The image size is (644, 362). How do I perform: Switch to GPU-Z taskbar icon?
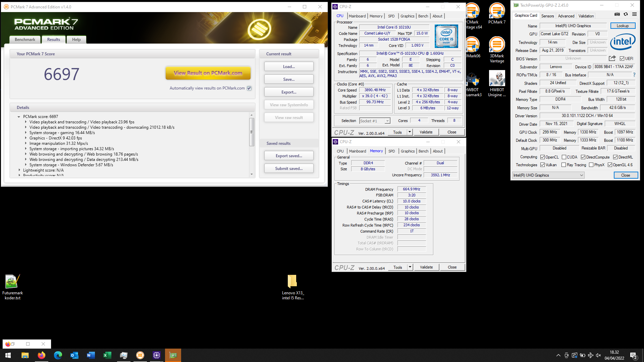[x=173, y=355]
